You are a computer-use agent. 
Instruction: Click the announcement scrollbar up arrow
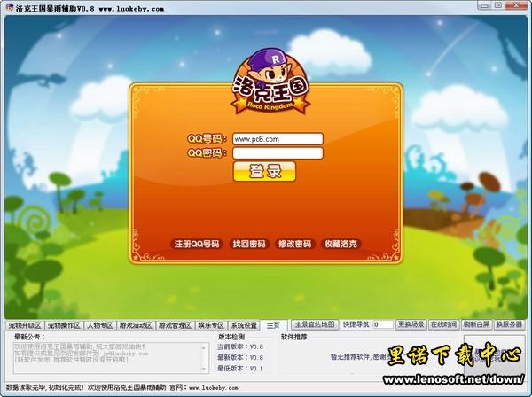pos(204,347)
